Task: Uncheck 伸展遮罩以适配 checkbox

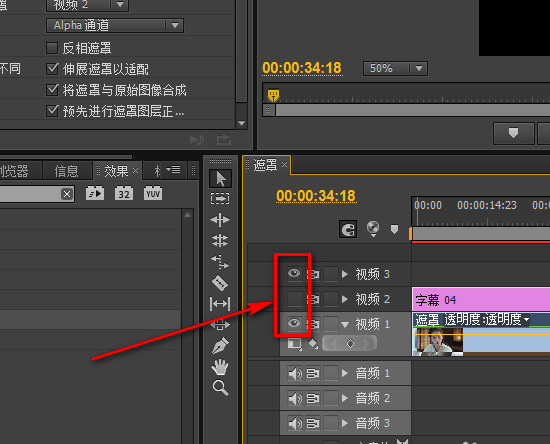Action: (x=52, y=69)
